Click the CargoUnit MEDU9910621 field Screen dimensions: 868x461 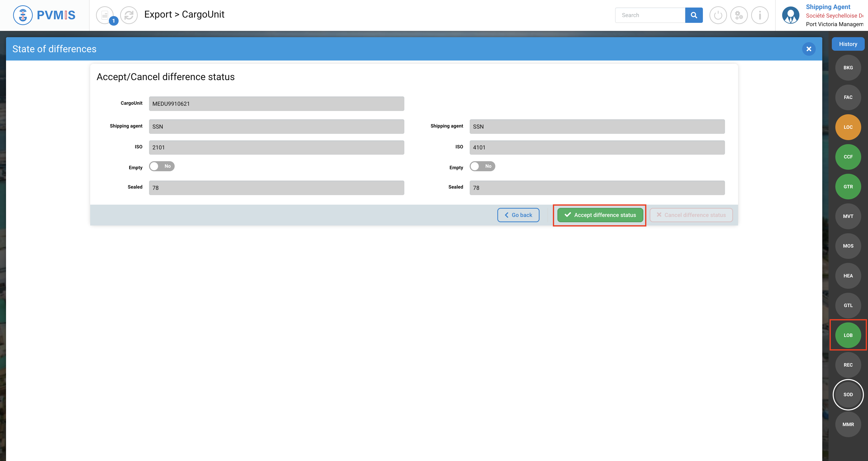[x=276, y=104]
